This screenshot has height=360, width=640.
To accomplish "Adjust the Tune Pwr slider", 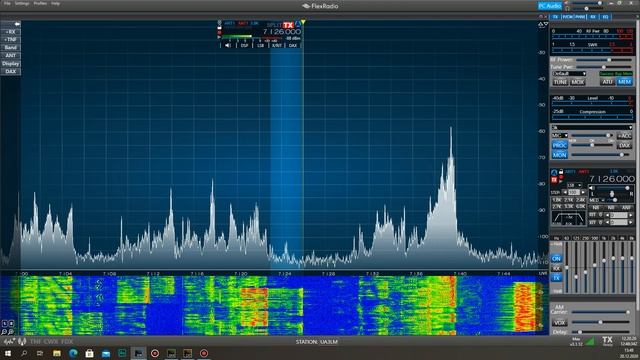I will coord(605,67).
